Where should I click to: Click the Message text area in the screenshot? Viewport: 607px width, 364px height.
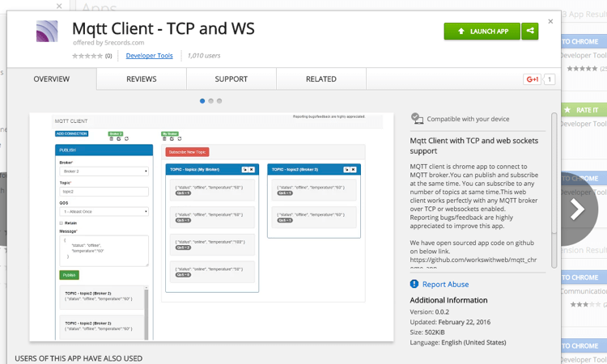(104, 251)
